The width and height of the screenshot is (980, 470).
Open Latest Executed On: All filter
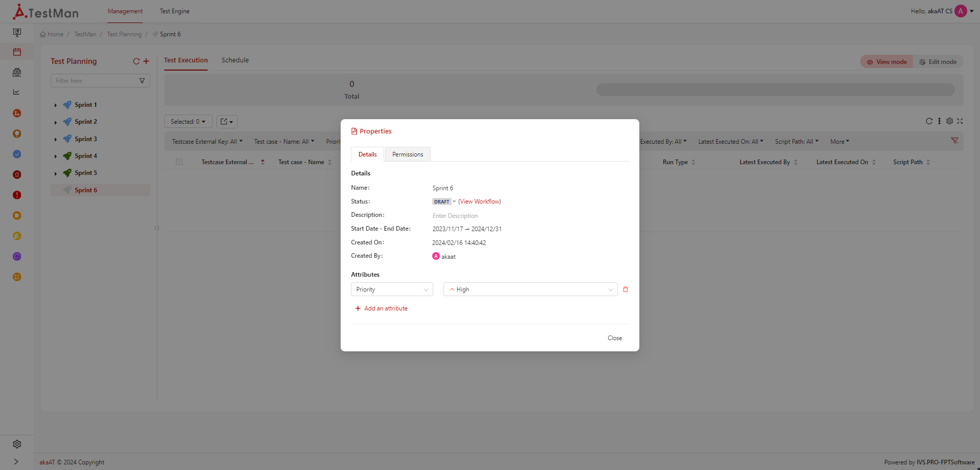tap(730, 142)
